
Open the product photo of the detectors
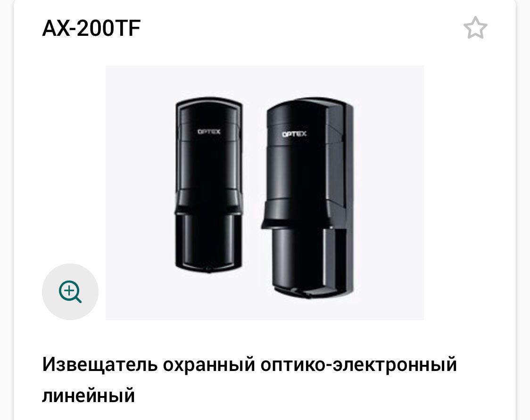265,193
